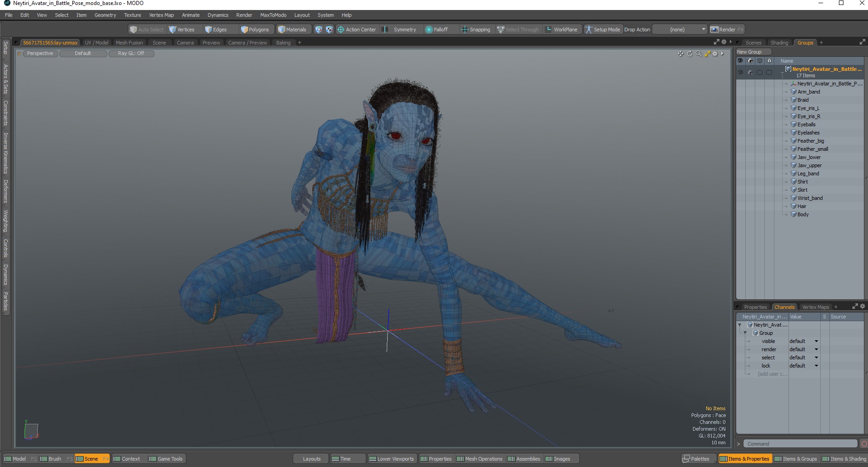Click the Render F9 button
Viewport: 868px width, 467px height.
(x=727, y=30)
